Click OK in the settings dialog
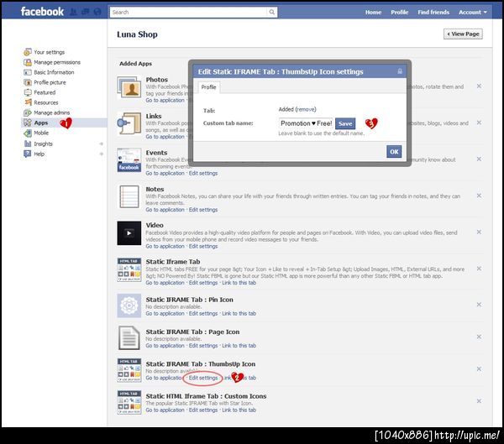Image resolution: width=504 pixels, height=444 pixels. [394, 152]
